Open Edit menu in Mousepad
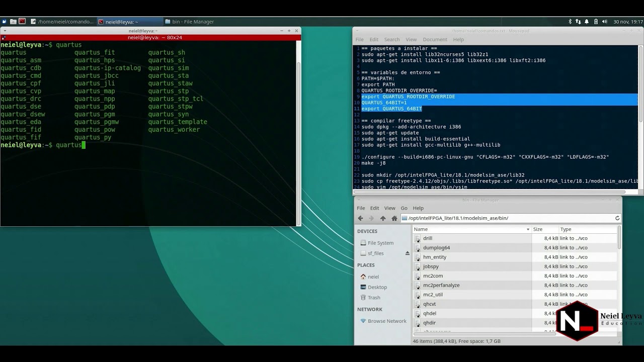The height and width of the screenshot is (362, 644). click(x=374, y=40)
